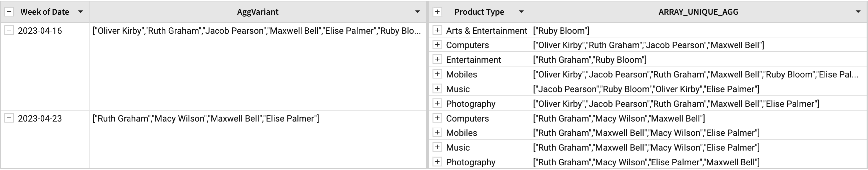
Task: Expand the last Photography row
Action: pos(437,162)
